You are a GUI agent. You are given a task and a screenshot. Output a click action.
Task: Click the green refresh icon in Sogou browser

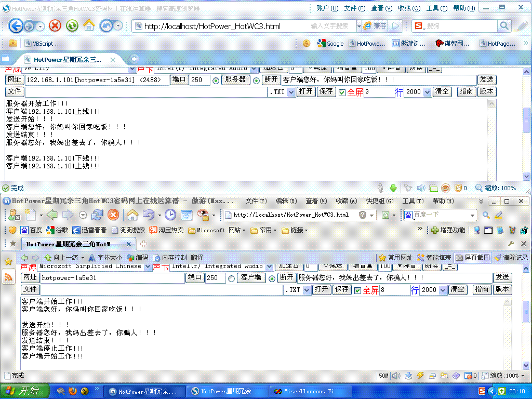(72, 26)
